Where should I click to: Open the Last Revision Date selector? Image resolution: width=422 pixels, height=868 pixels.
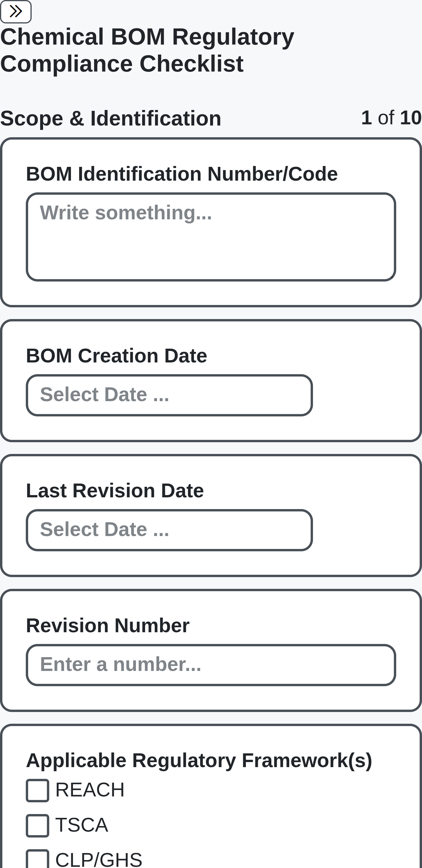pyautogui.click(x=169, y=530)
